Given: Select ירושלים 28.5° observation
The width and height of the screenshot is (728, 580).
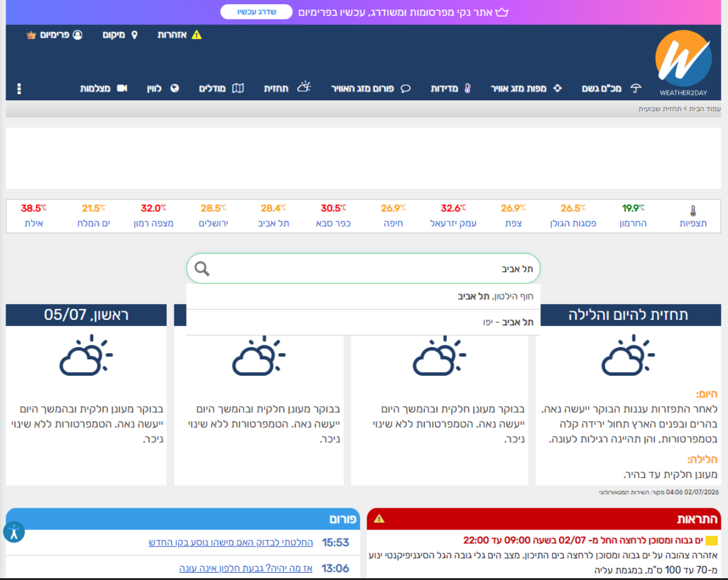Looking at the screenshot, I should (x=213, y=216).
